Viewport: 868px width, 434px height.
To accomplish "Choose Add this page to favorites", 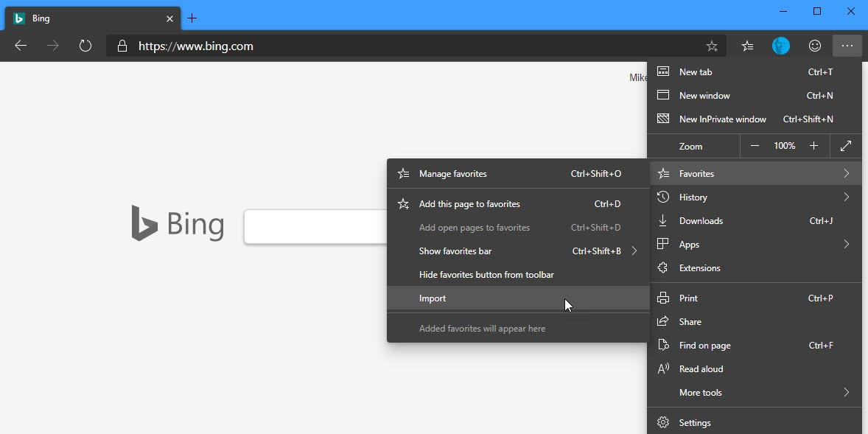I will tap(518, 204).
